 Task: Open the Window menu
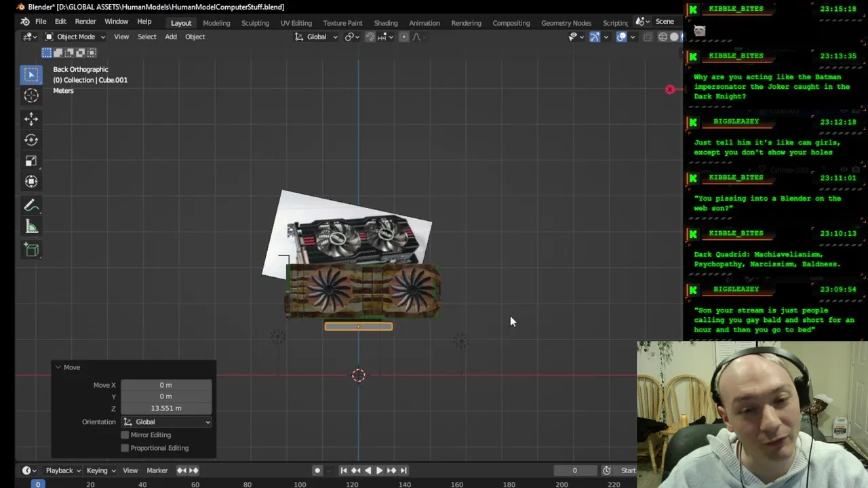point(116,22)
